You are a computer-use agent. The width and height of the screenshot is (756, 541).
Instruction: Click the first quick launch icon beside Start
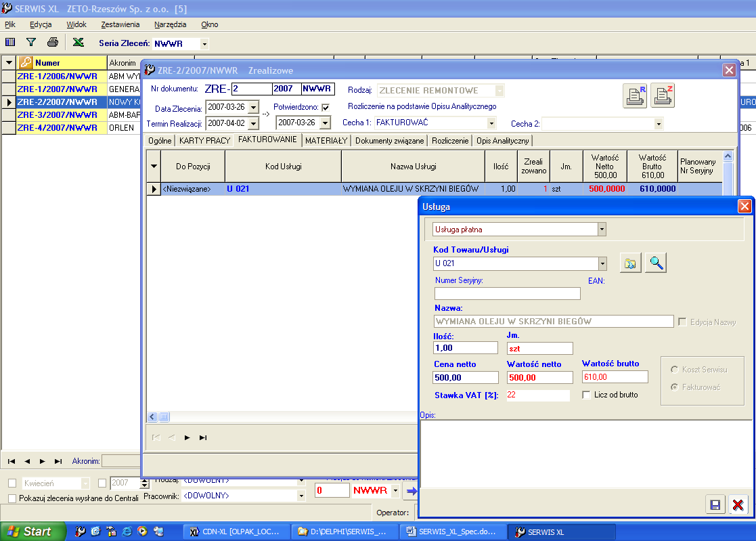click(80, 532)
